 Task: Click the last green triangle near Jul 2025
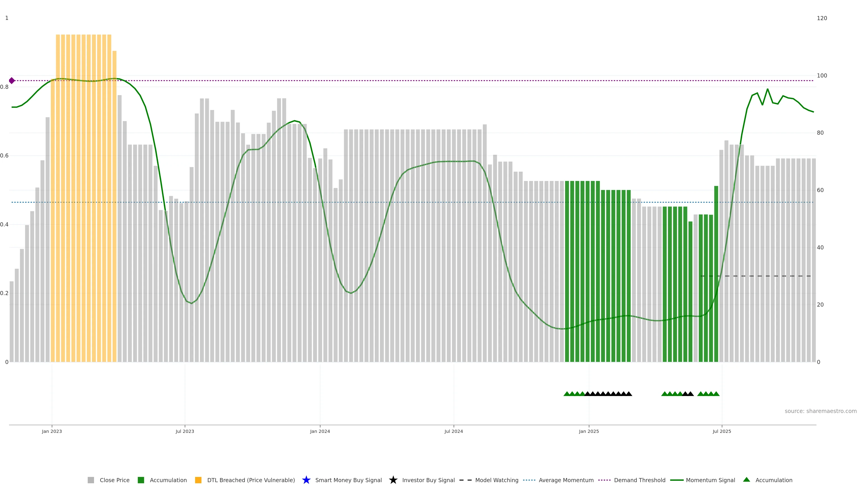716,394
